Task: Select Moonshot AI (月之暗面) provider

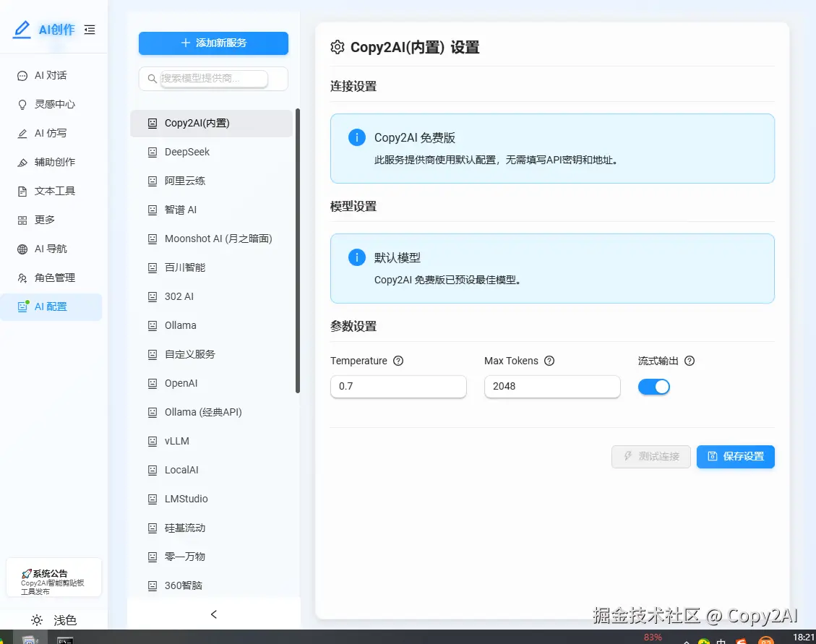Action: 211,239
